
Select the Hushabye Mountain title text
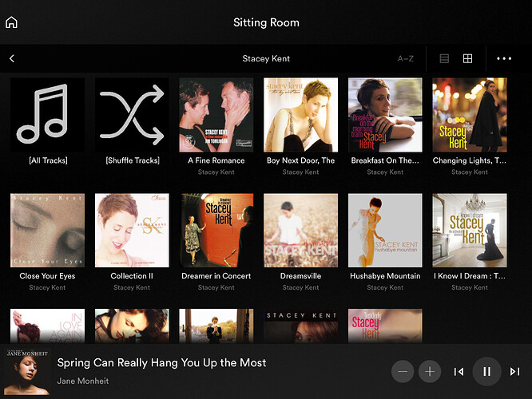[x=385, y=276]
